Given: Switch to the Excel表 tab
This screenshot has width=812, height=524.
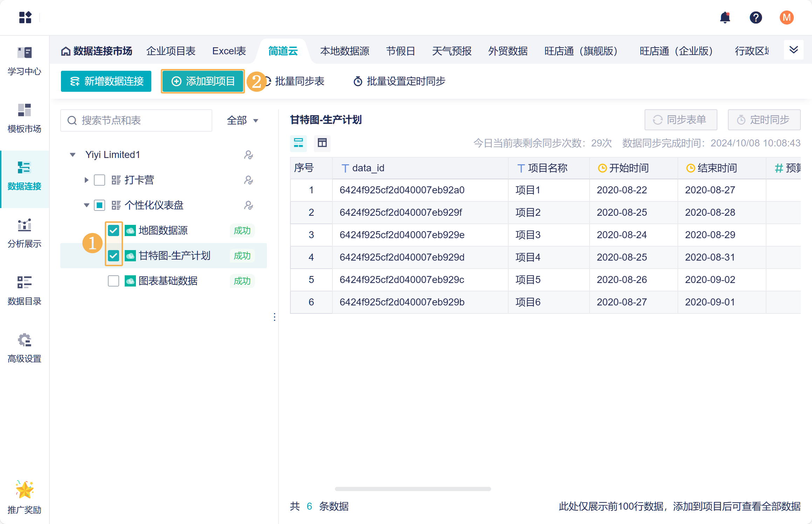Looking at the screenshot, I should pyautogui.click(x=229, y=51).
